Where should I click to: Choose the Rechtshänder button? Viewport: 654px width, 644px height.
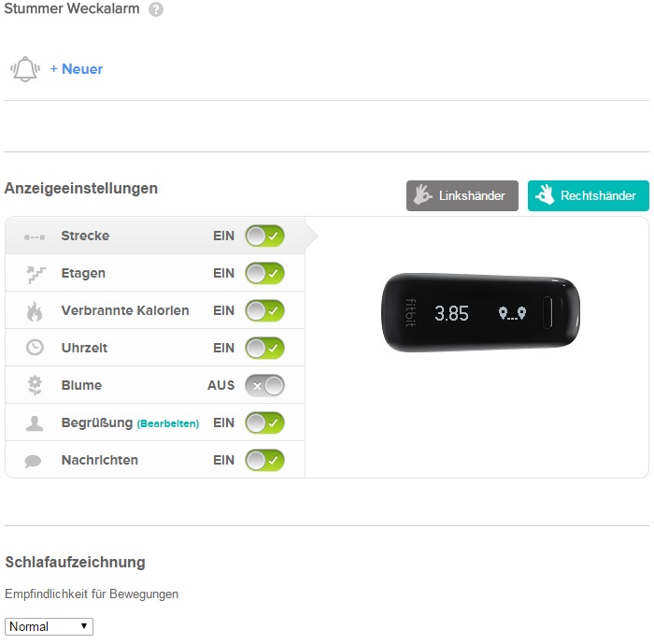pos(588,196)
